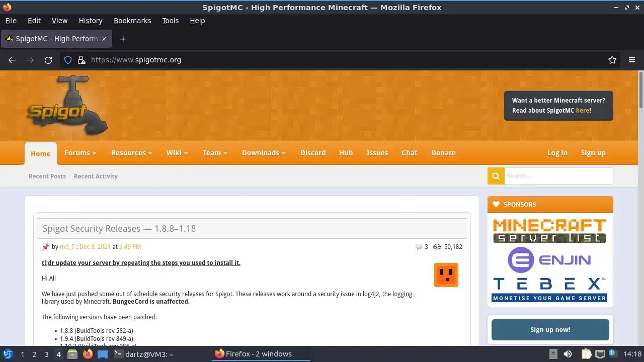
Task: Launch Firefox from the taskbar launcher icon
Action: click(x=88, y=354)
